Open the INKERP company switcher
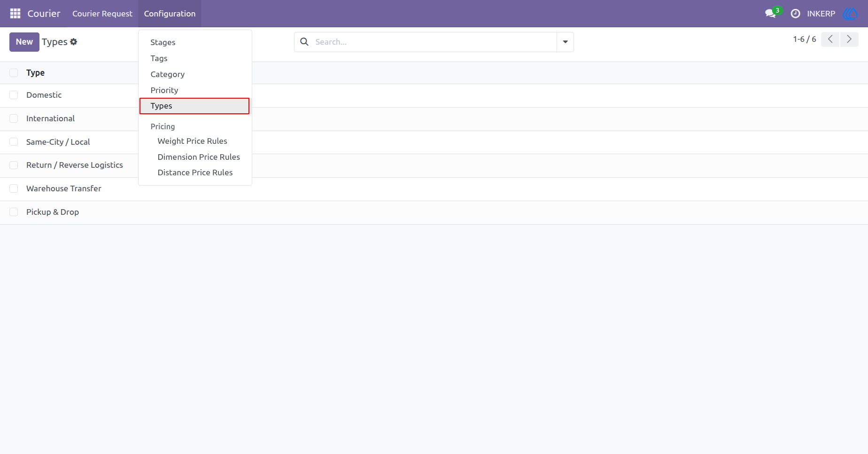Screen dimensions: 868x454 (821, 14)
